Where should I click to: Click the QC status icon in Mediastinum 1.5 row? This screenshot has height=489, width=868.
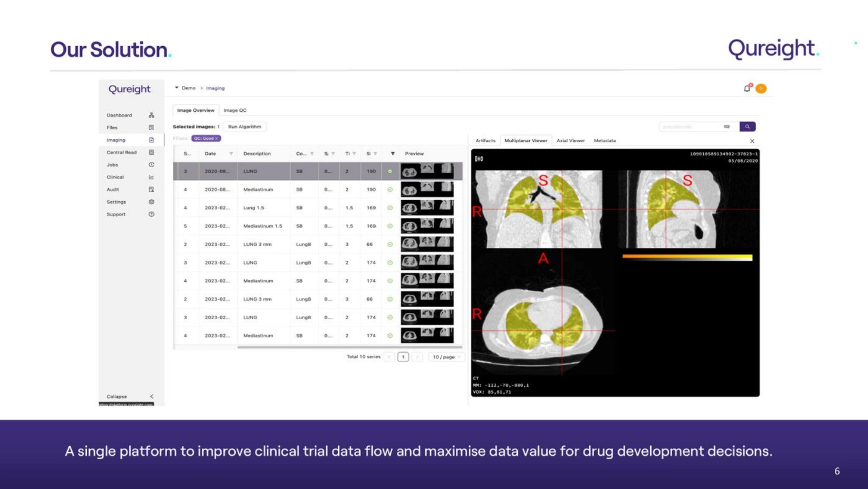(390, 226)
